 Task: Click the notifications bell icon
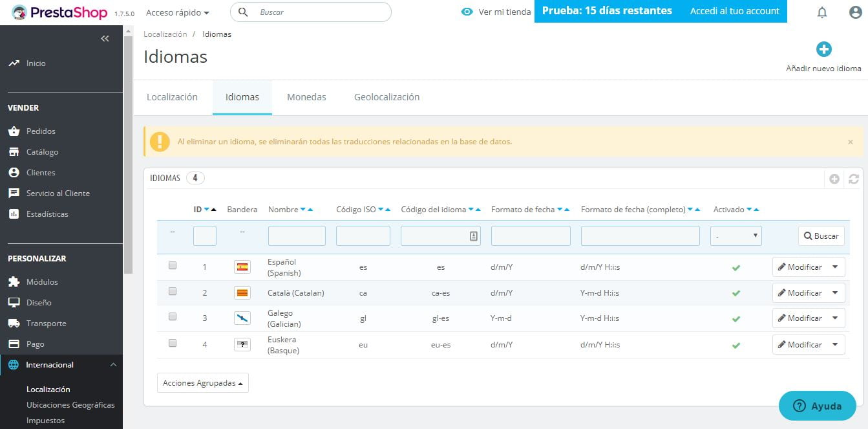[821, 12]
